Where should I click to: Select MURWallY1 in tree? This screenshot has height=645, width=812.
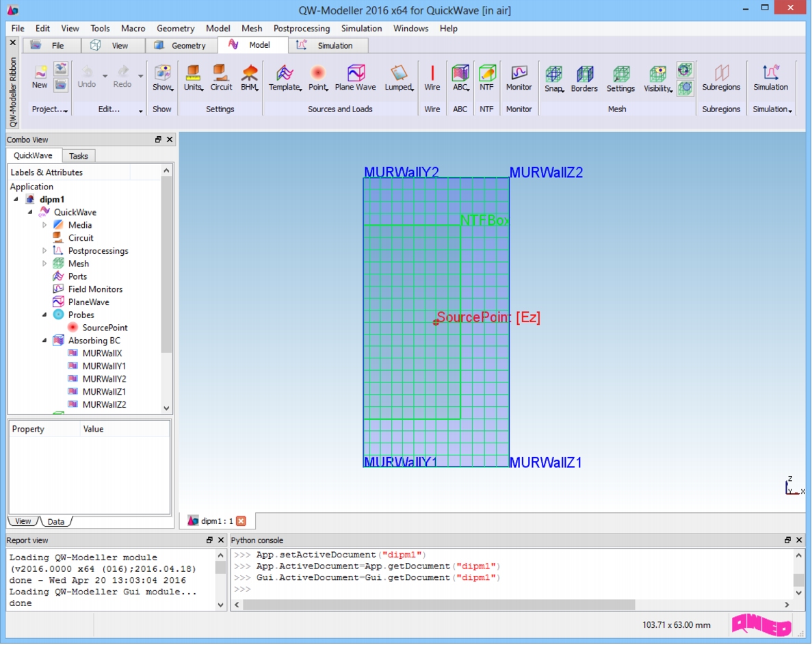coord(104,366)
